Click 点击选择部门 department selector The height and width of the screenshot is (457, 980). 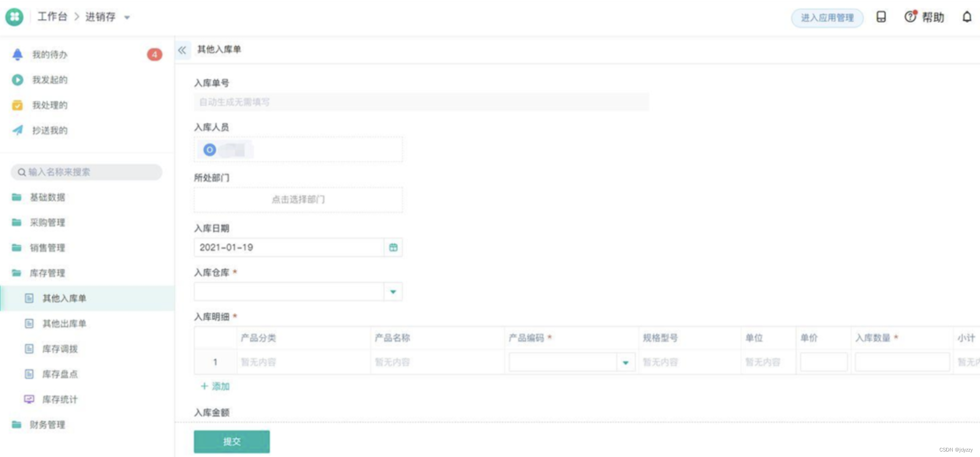[x=298, y=199]
